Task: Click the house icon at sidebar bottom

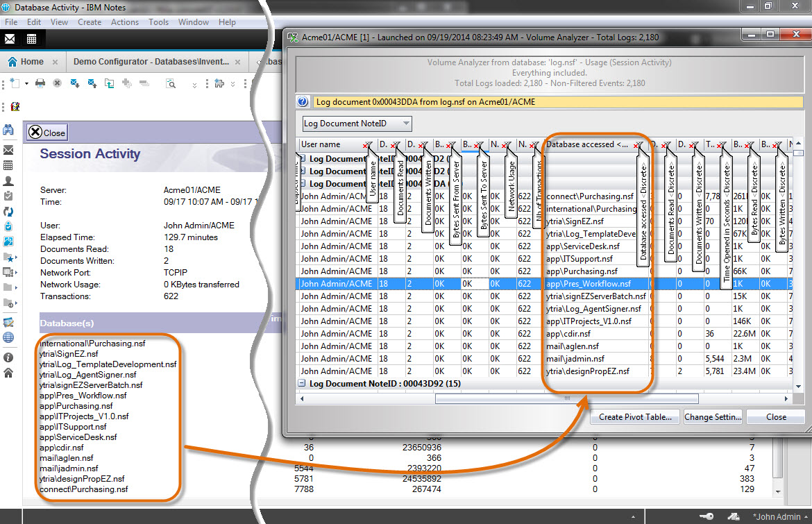Action: [x=8, y=373]
